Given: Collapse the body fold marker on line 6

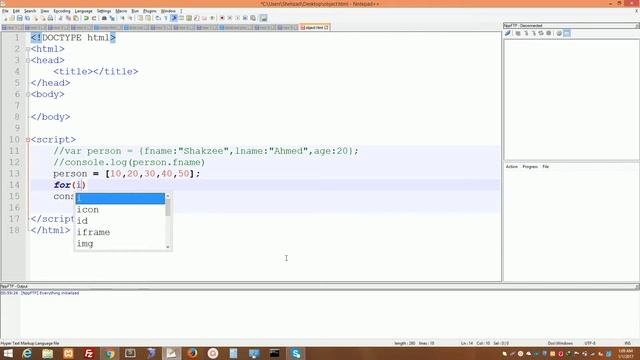Looking at the screenshot, I should point(28,94).
